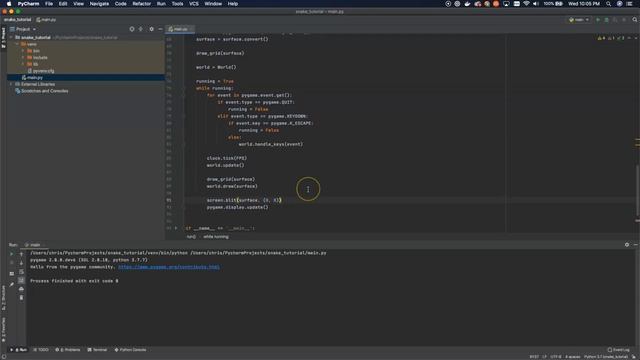640x360 pixels.
Task: Click the vertical Project tool window stripe button
Action: coord(3,38)
